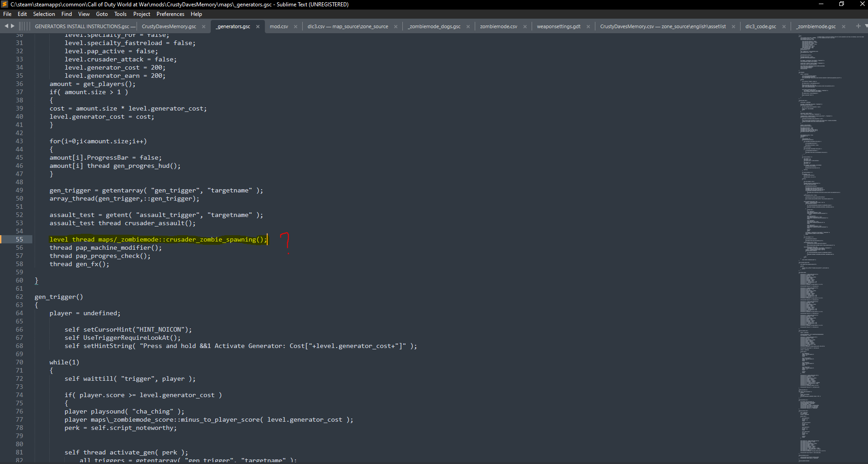Go to next tab with right arrow

click(13, 26)
